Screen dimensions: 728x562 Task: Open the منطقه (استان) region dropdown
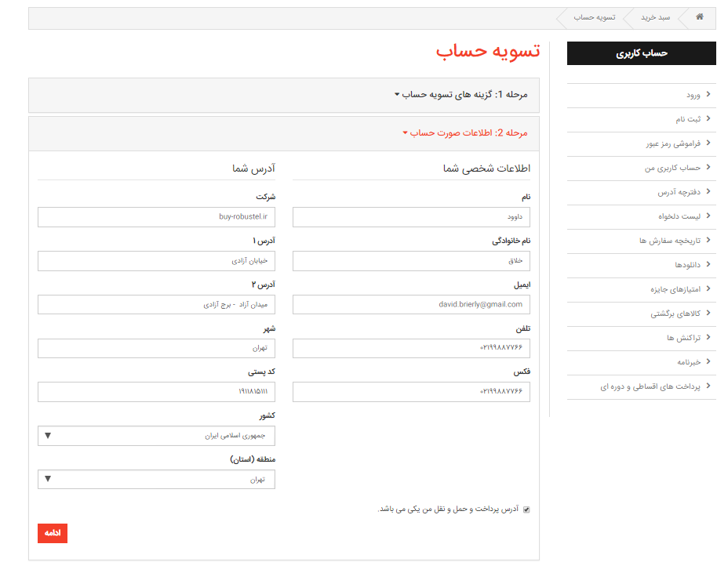[x=156, y=479]
